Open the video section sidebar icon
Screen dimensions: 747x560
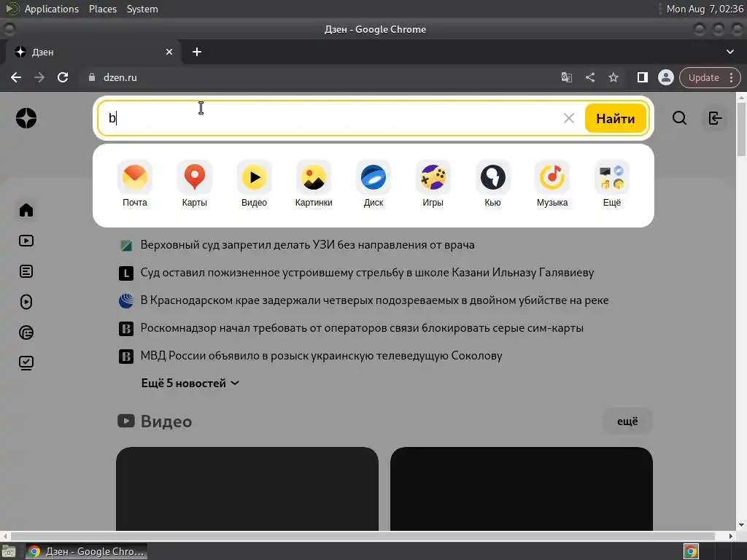(x=26, y=241)
